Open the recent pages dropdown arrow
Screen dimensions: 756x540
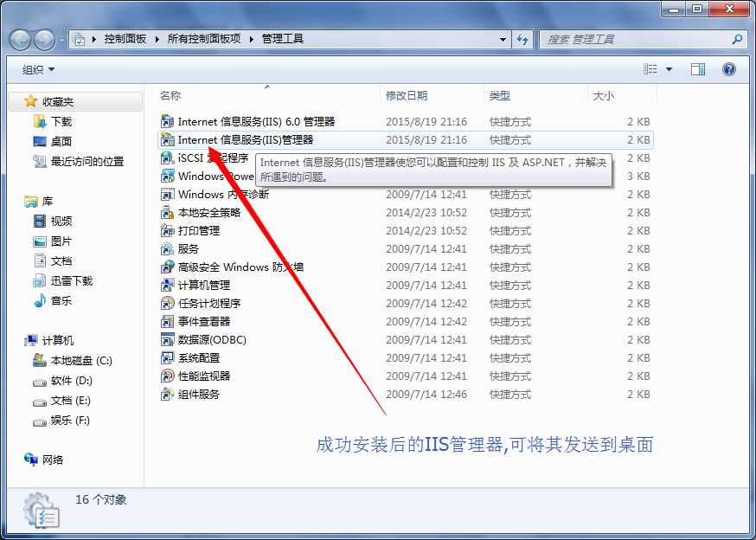[61, 40]
